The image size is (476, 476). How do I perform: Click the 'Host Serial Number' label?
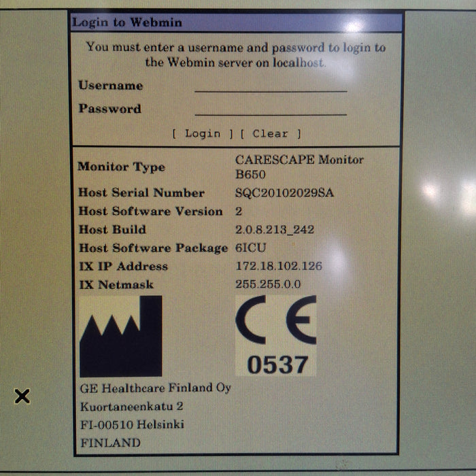141,192
